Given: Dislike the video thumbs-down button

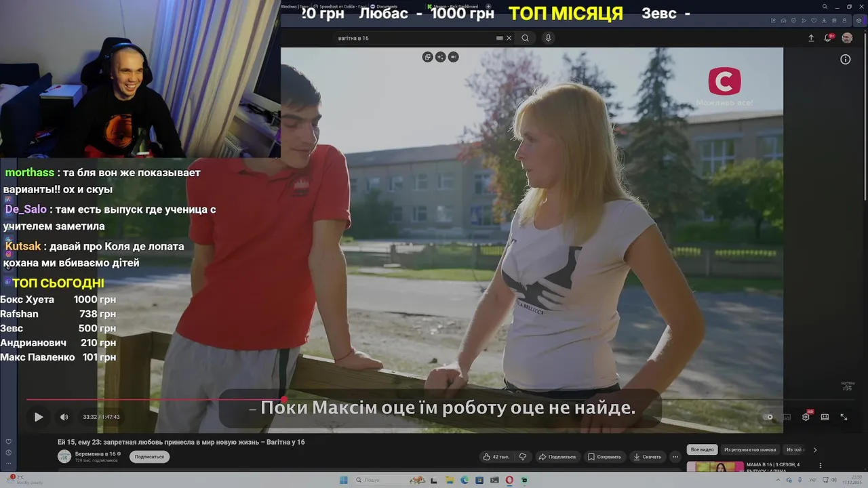Looking at the screenshot, I should (x=523, y=457).
